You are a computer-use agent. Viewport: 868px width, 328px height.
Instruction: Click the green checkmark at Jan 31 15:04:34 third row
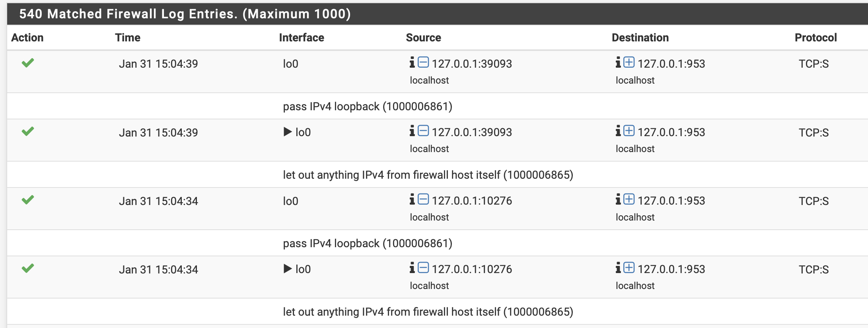(x=28, y=200)
